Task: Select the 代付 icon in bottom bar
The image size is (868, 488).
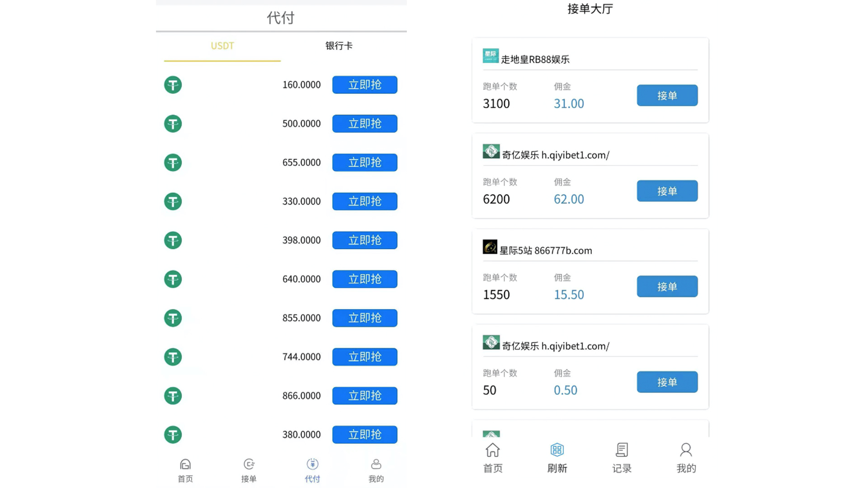Action: pyautogui.click(x=312, y=465)
